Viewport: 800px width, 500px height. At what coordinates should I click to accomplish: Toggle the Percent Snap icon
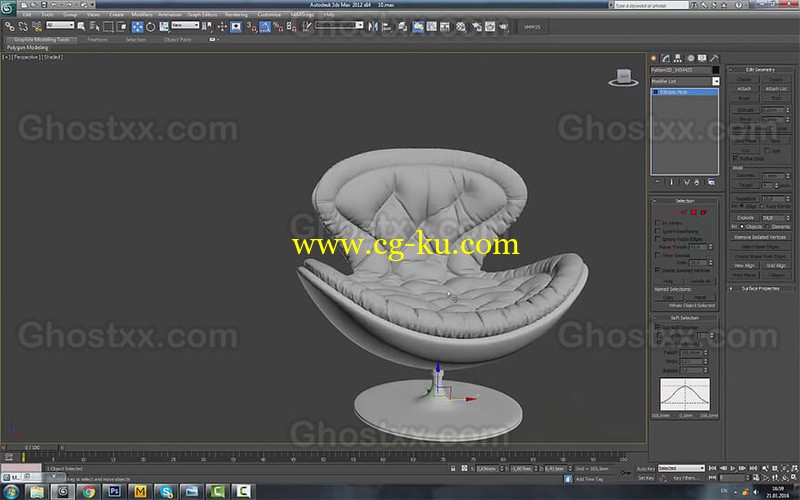click(x=278, y=27)
